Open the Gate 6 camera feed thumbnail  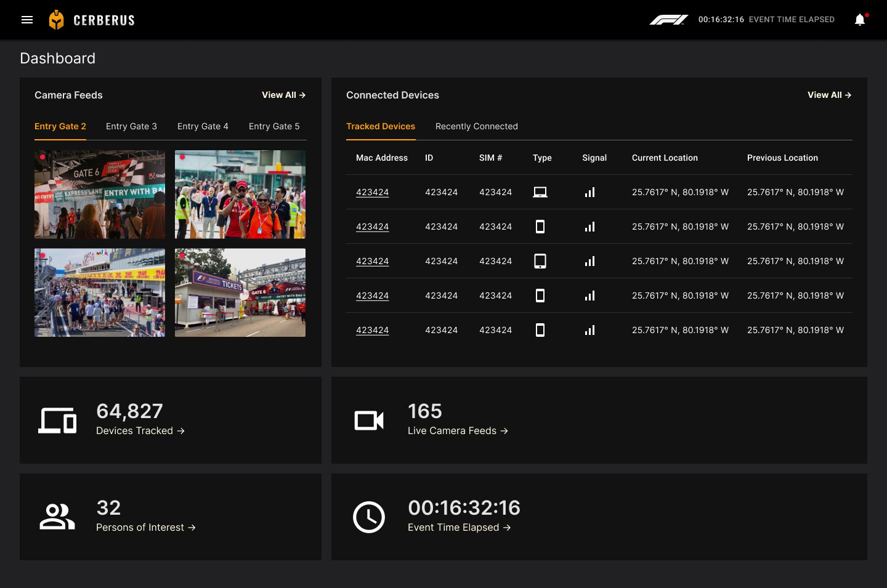pos(100,195)
